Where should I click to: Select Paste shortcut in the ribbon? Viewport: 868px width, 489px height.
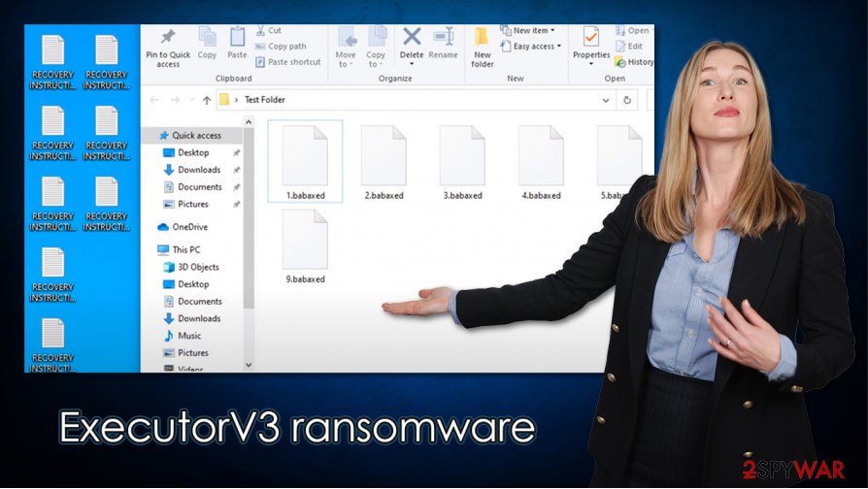(x=287, y=62)
